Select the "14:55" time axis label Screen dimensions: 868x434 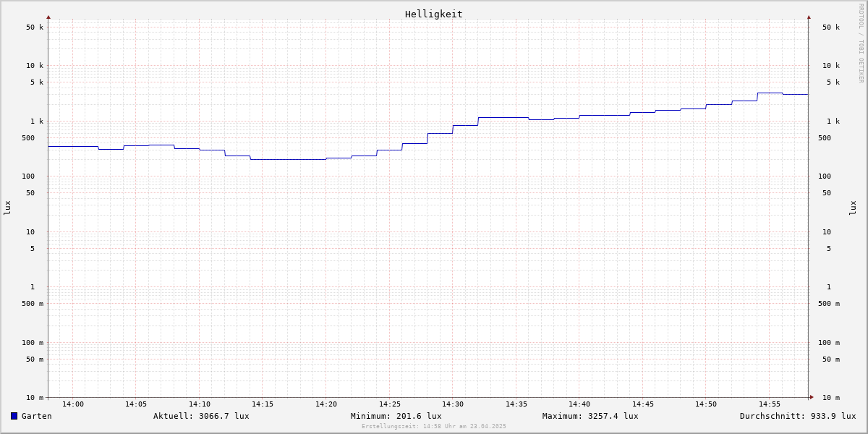[770, 404]
